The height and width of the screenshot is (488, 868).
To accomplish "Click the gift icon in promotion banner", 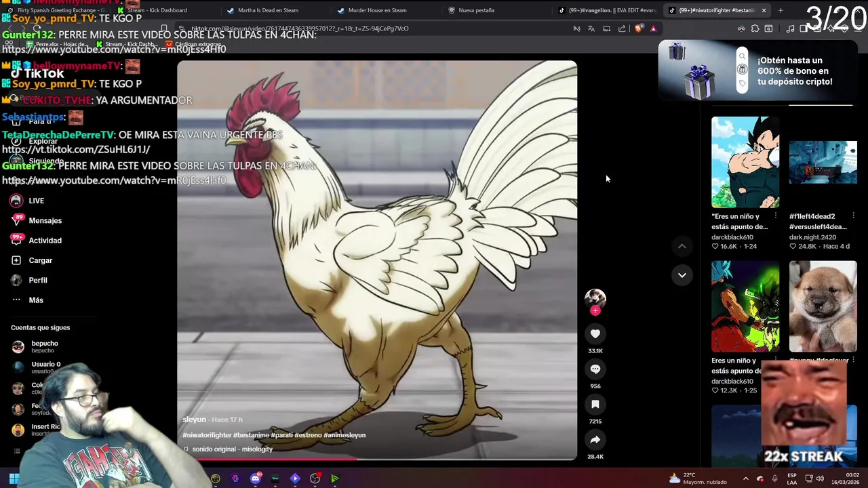I will coord(742,70).
